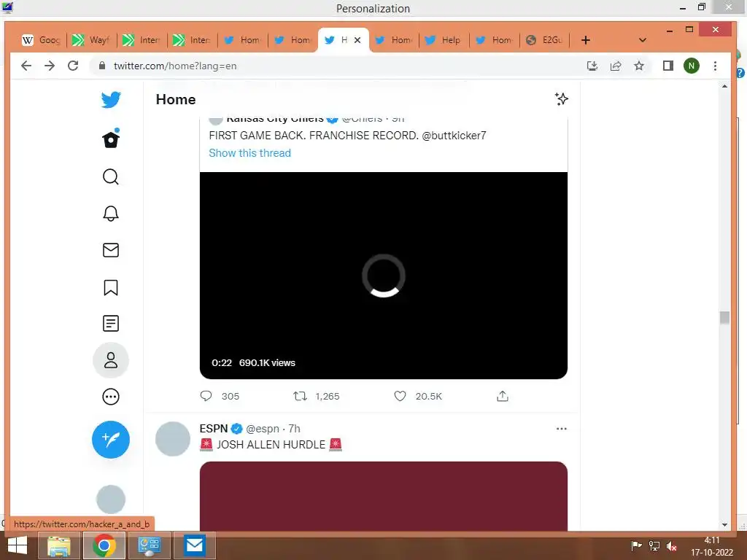Open the More circle icon in sidebar
Image resolution: width=747 pixels, height=560 pixels.
pos(111,397)
